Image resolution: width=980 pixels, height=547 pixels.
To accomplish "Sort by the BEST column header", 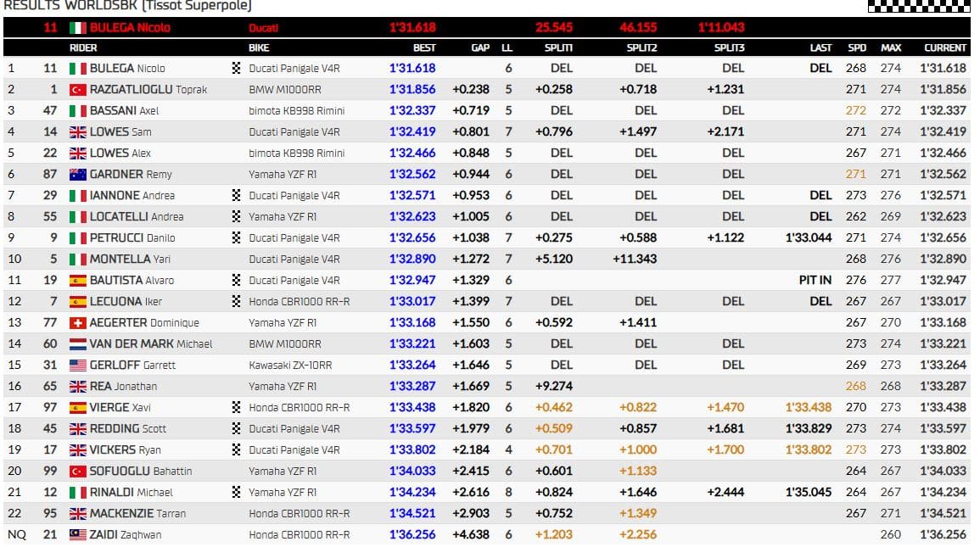I will pos(424,47).
